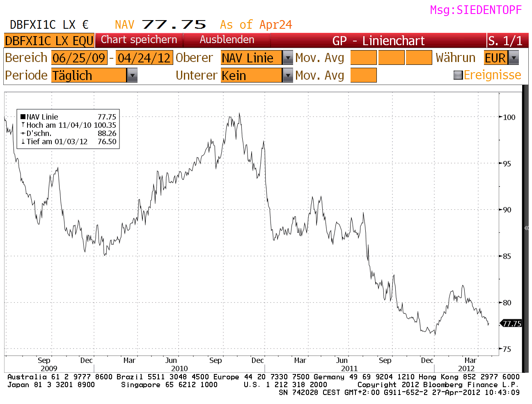Click the 2011 year label on time axis
Screen dimensions: 532x404
349,368
